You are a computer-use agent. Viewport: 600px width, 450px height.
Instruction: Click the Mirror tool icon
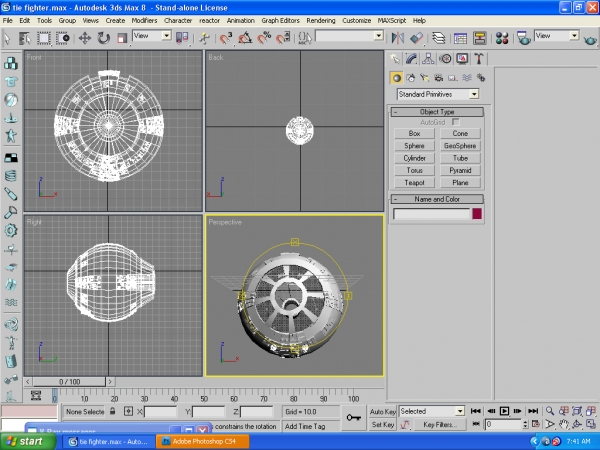tap(398, 38)
